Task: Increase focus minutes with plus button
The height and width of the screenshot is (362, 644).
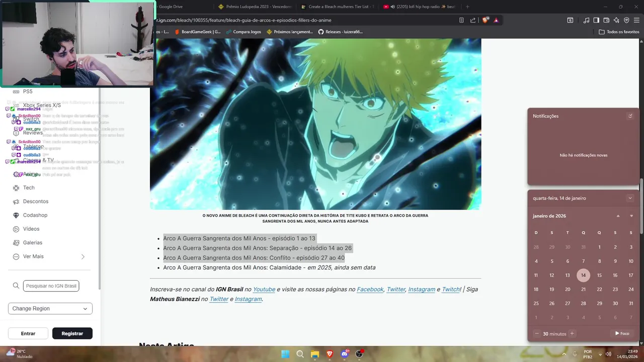Action: [572, 333]
